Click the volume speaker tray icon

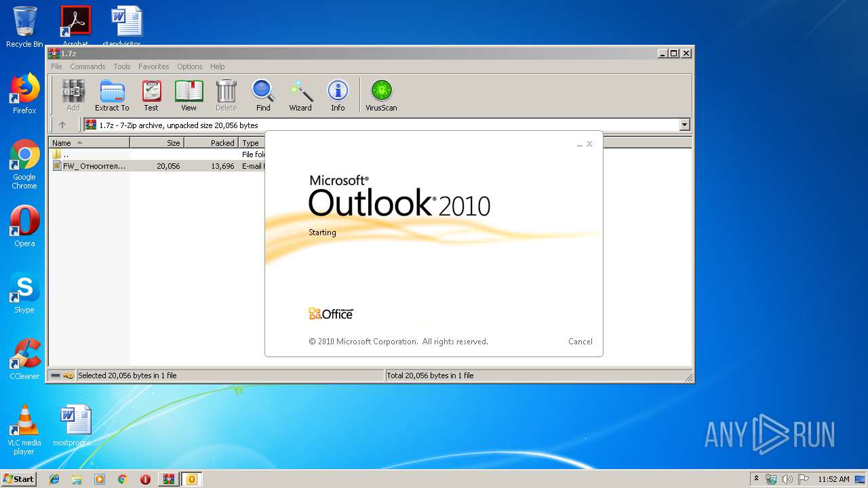787,479
